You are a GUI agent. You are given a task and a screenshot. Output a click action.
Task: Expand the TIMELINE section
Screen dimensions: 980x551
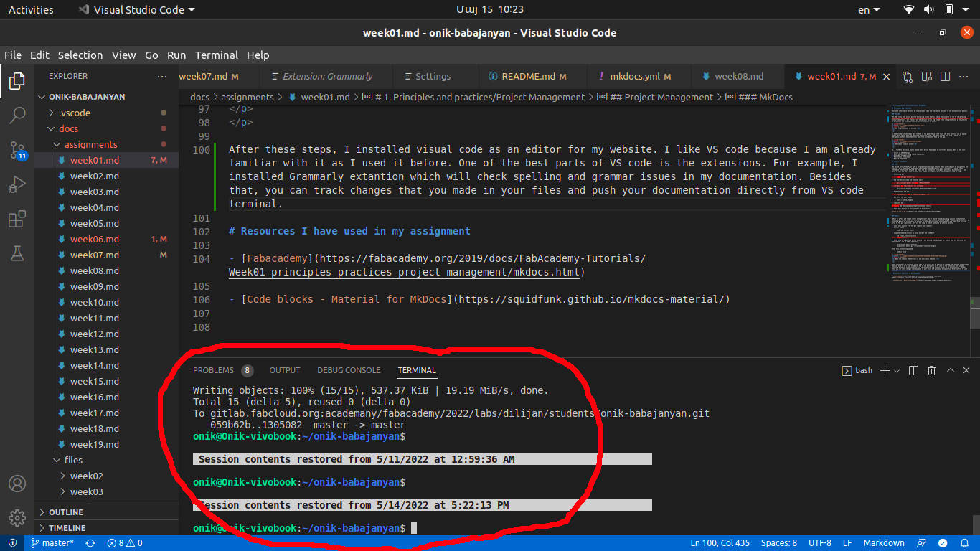(106, 528)
